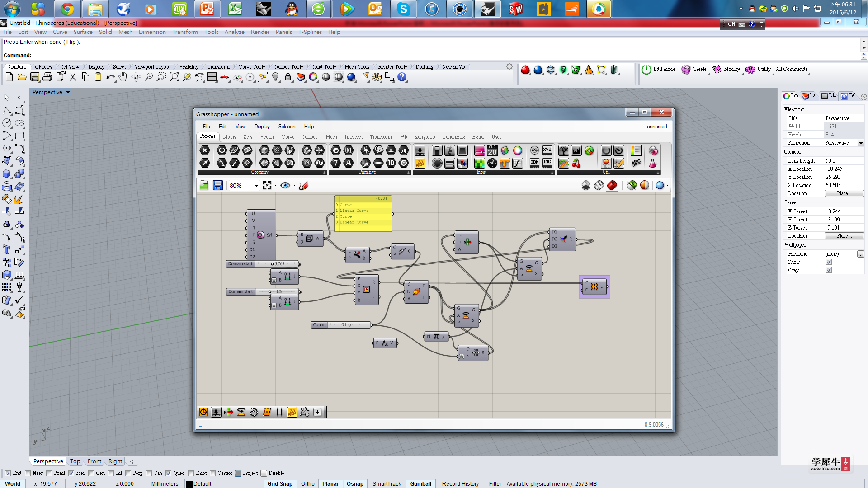The image size is (868, 488).
Task: Toggle the Mid osnap checkbox
Action: click(71, 473)
